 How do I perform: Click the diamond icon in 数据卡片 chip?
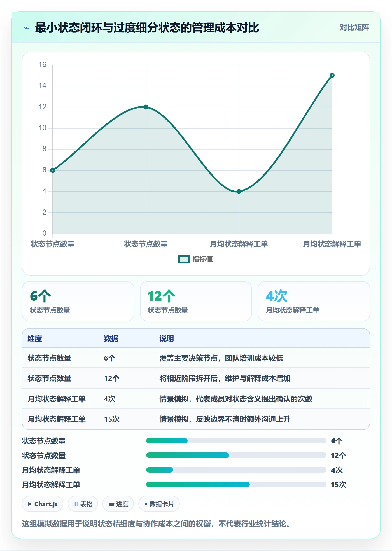pyautogui.click(x=146, y=504)
